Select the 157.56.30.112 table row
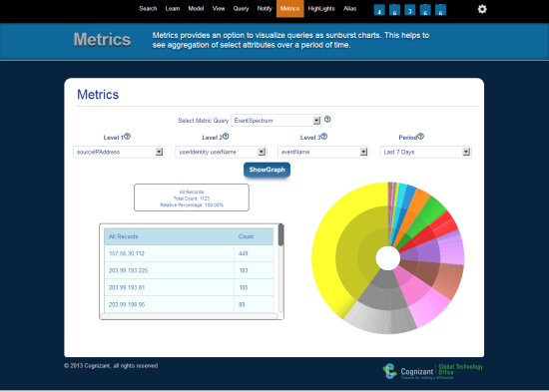This screenshot has width=549, height=392. [189, 253]
